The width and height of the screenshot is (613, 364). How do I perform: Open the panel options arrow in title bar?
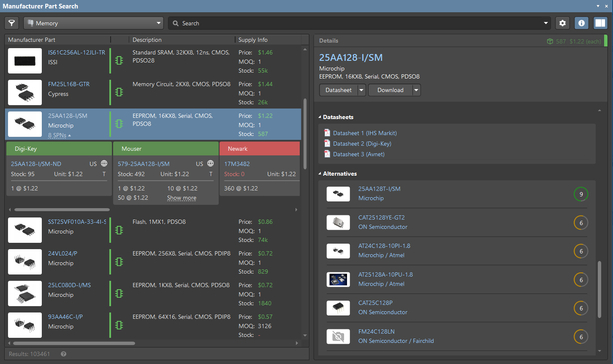pyautogui.click(x=598, y=6)
